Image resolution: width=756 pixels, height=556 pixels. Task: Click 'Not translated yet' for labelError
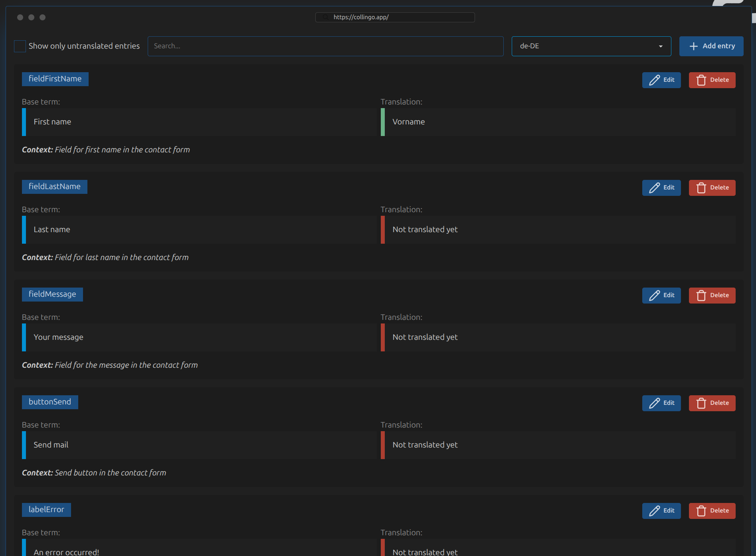click(x=425, y=552)
